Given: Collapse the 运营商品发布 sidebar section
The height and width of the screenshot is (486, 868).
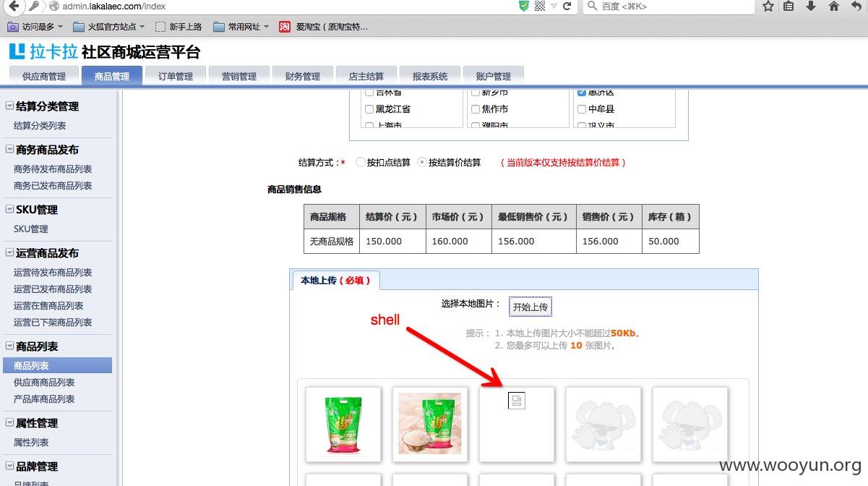Looking at the screenshot, I should (x=9, y=252).
